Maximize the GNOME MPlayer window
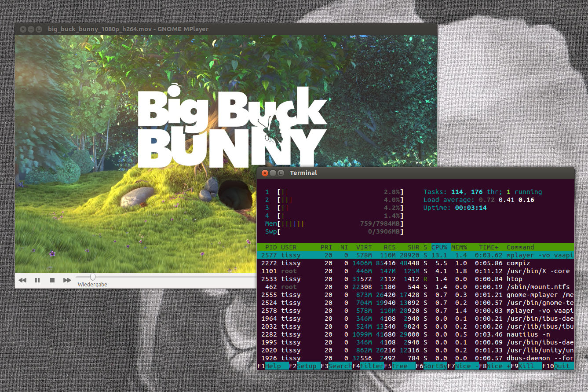 click(x=39, y=29)
